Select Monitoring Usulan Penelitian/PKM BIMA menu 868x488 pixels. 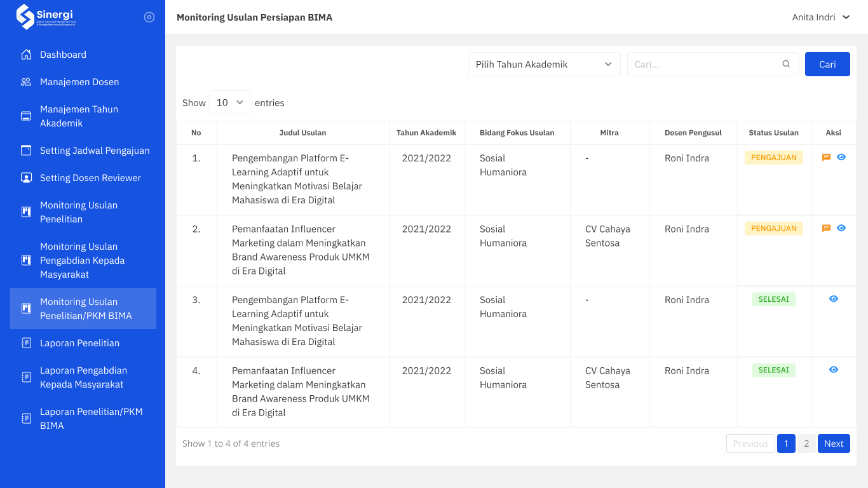tap(83, 309)
